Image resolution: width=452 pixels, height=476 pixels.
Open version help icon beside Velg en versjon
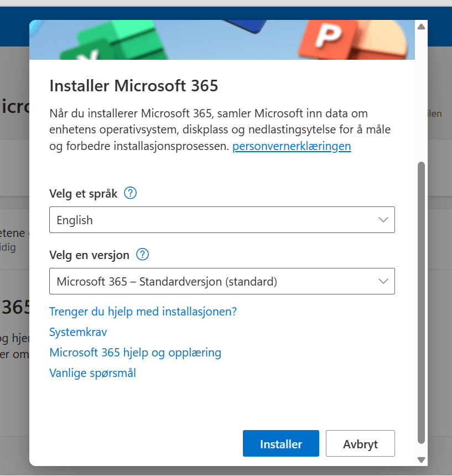click(x=143, y=255)
